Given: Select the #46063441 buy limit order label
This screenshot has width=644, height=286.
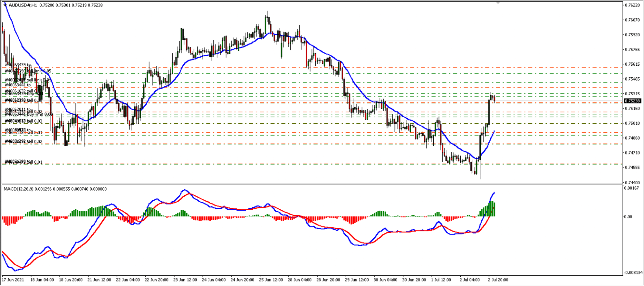Looking at the screenshot, I should [29, 114].
